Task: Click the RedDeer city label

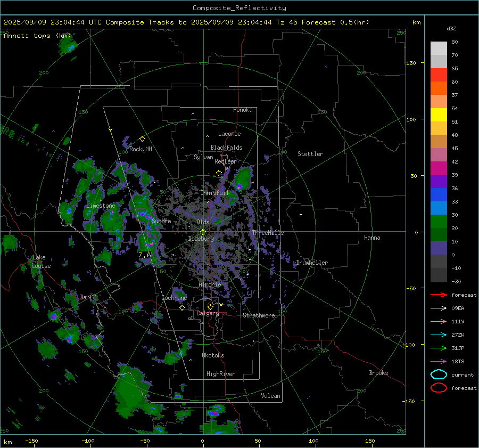Action: point(226,161)
